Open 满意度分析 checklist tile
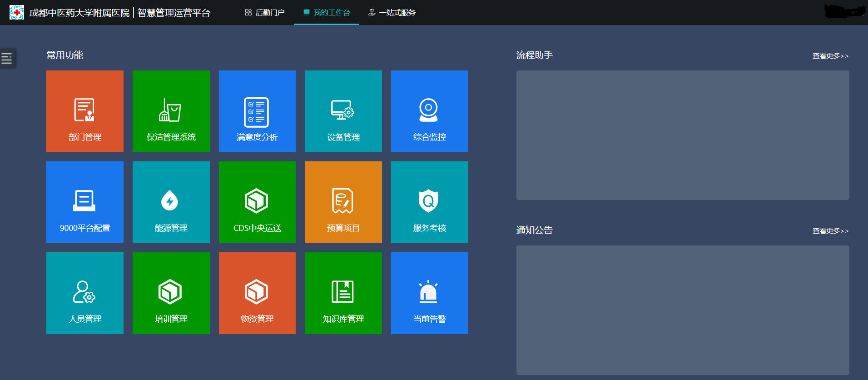Image resolution: width=868 pixels, height=380 pixels. pos(257,111)
